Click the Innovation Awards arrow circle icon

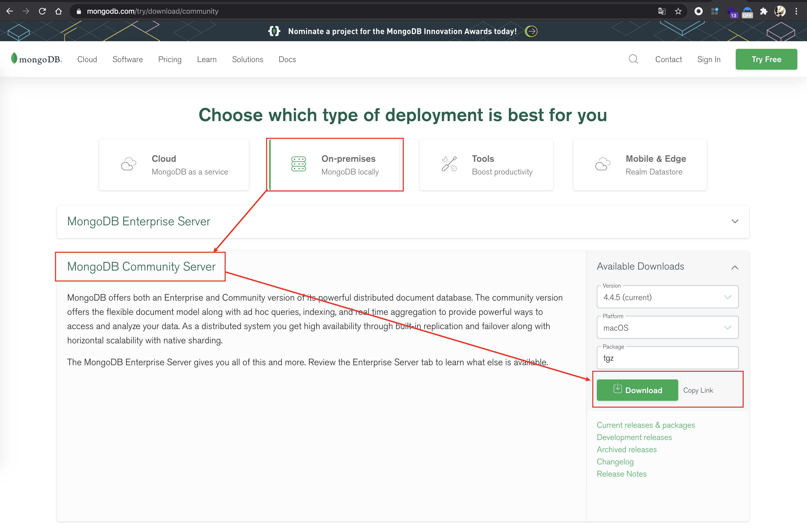tap(531, 31)
